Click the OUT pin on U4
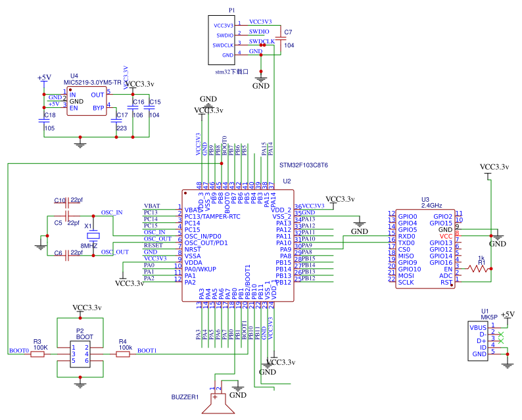 (x=97, y=95)
